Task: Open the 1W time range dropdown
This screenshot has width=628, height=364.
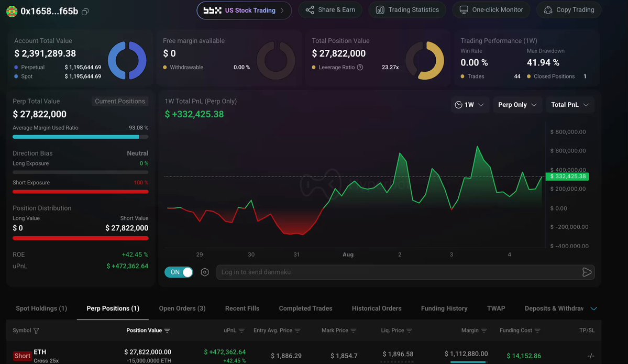Action: click(469, 105)
